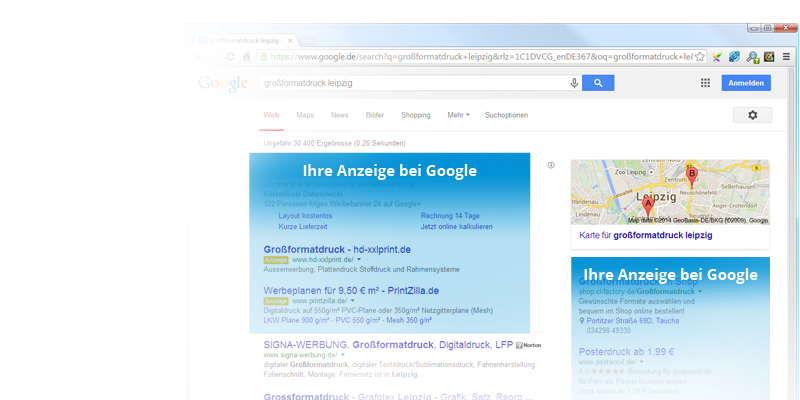Click Jetzt online kalkulieren sitelink
This screenshot has height=400, width=800.
click(x=457, y=227)
